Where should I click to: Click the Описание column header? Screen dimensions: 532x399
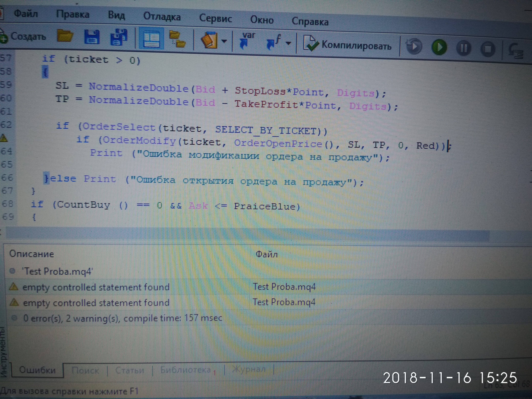tap(31, 254)
